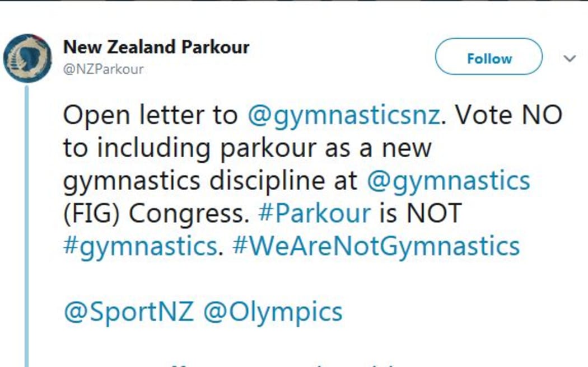
Task: Click the "gymnastics discipline at" text
Action: 210,182
